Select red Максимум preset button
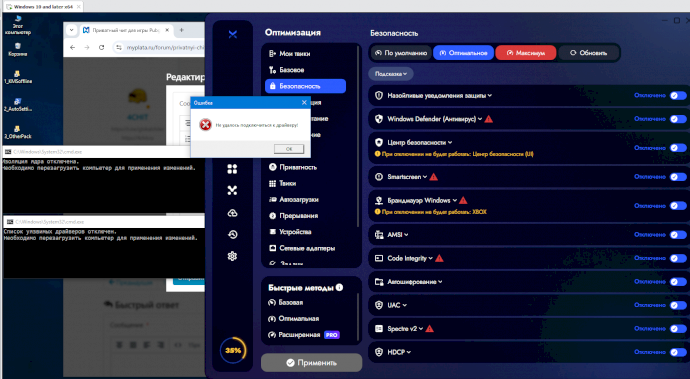This screenshot has width=690, height=379. tap(526, 53)
